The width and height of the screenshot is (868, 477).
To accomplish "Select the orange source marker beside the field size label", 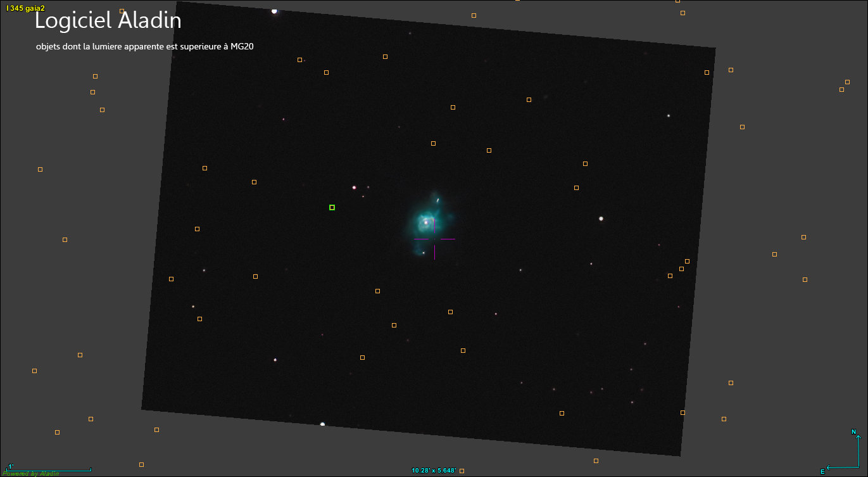I will [x=462, y=471].
